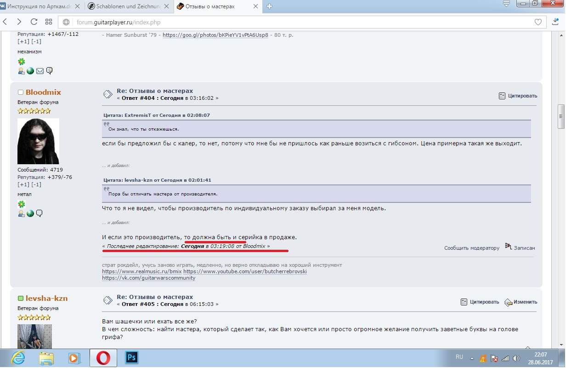Click the globe site-info icon in address bar
The height and width of the screenshot is (368, 588).
pos(66,22)
